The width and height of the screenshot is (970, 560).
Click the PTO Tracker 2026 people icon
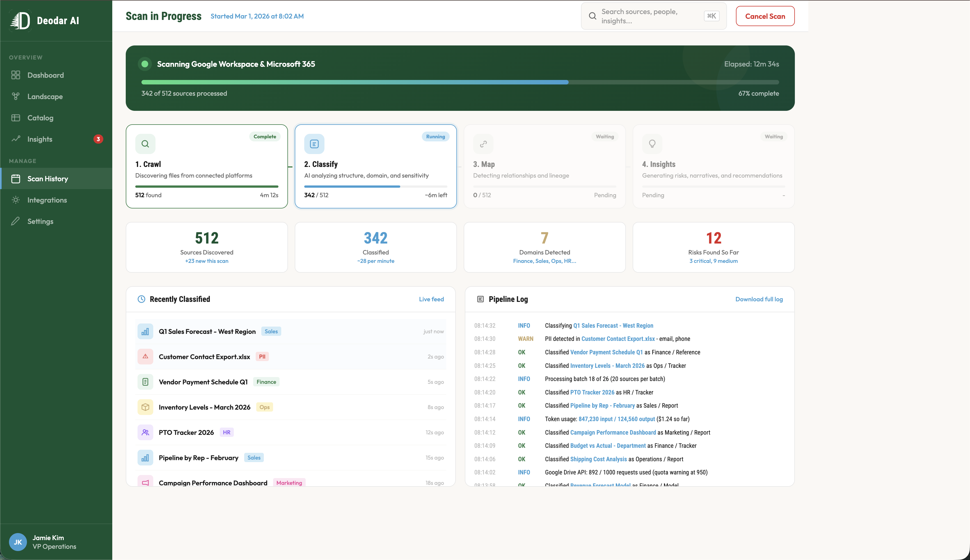click(145, 432)
